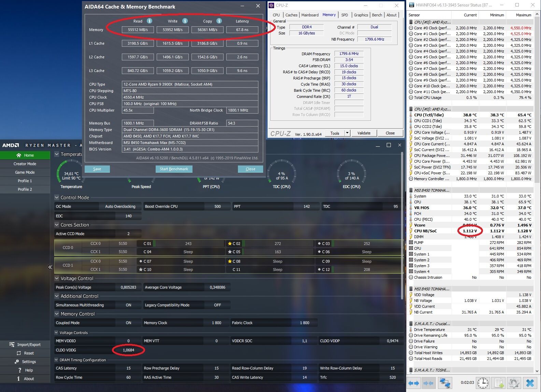Collapse the Voltage Control section
The width and height of the screenshot is (541, 392).
[x=57, y=278]
